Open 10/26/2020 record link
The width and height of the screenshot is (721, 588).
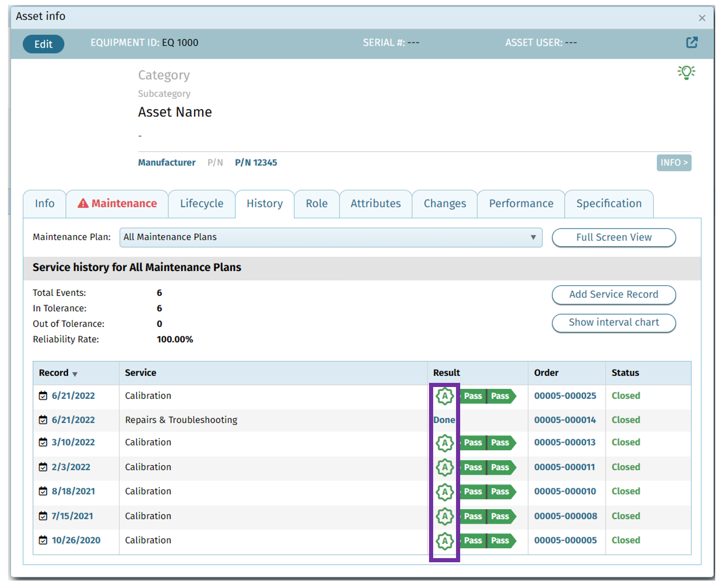pyautogui.click(x=76, y=540)
